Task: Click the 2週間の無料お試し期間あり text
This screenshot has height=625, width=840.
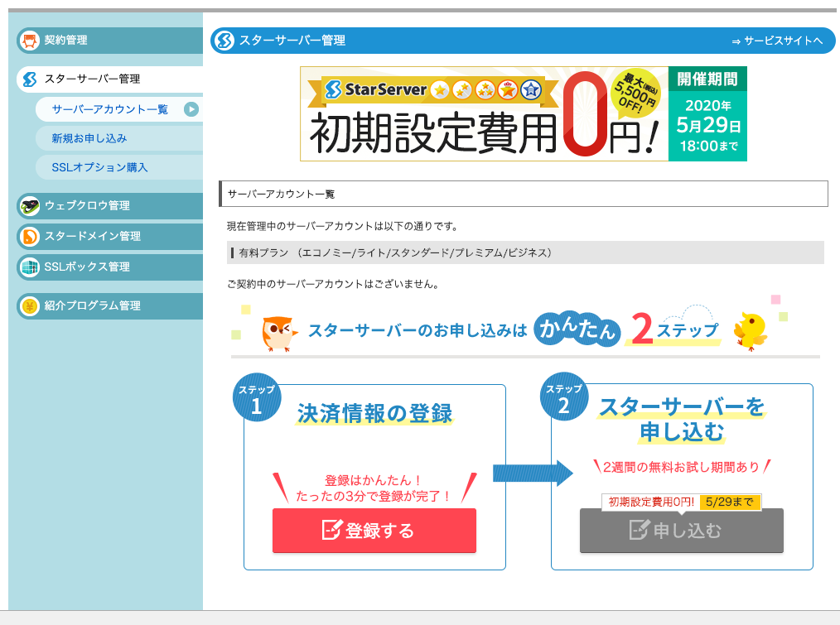Action: point(682,467)
